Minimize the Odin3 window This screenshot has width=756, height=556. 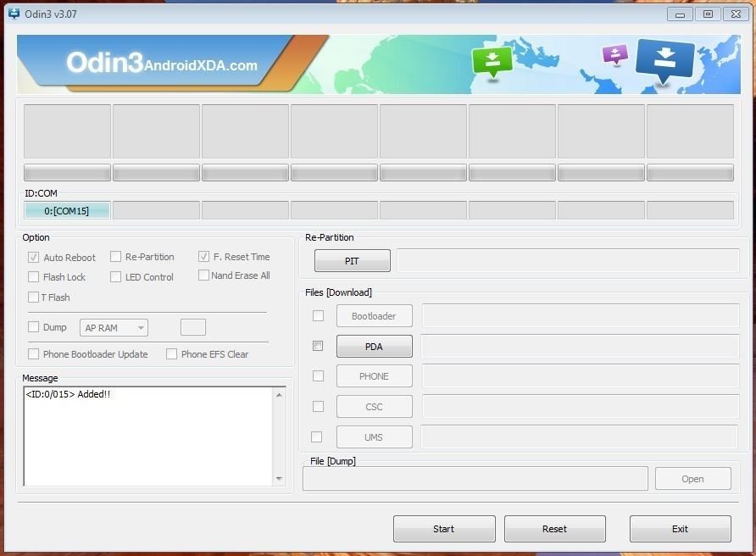pyautogui.click(x=680, y=14)
